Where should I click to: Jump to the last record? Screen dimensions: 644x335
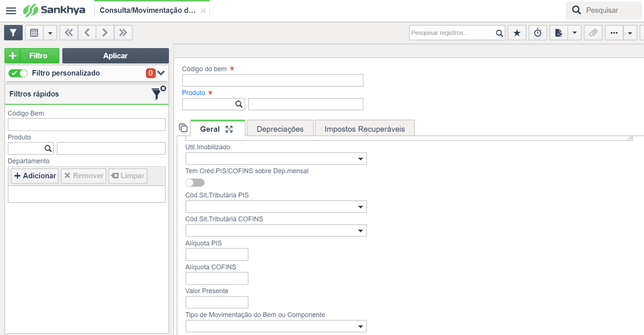123,33
